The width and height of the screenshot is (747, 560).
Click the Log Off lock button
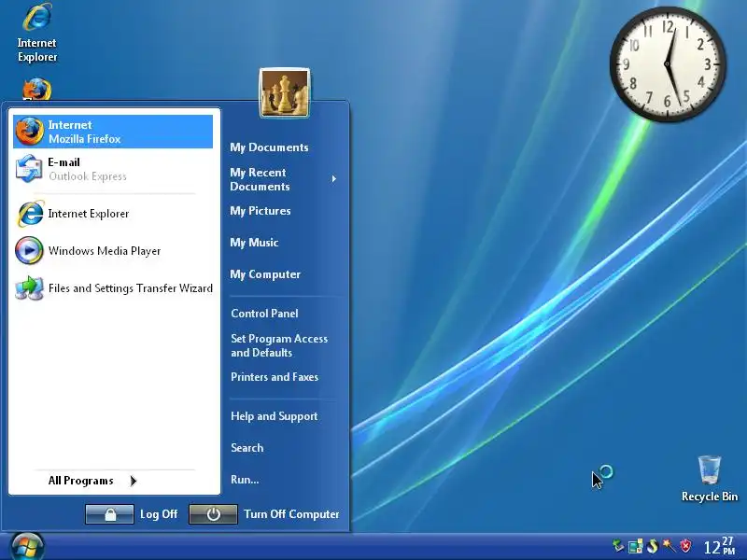coord(109,514)
